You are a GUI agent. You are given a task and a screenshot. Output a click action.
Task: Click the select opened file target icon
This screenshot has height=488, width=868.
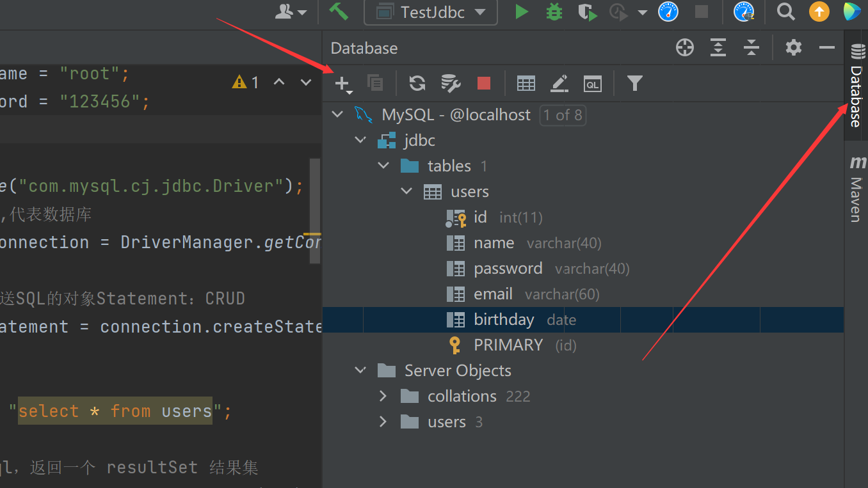(x=685, y=47)
